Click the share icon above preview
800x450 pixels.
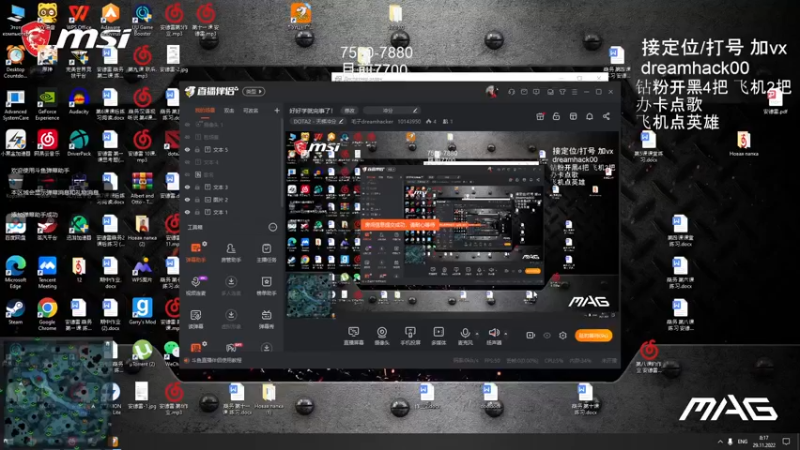pos(606,116)
